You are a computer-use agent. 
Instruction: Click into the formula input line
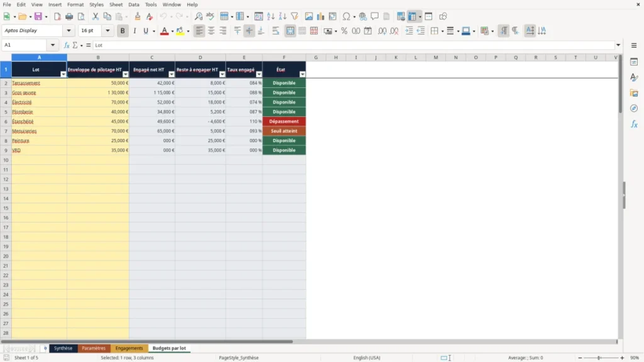[353, 45]
